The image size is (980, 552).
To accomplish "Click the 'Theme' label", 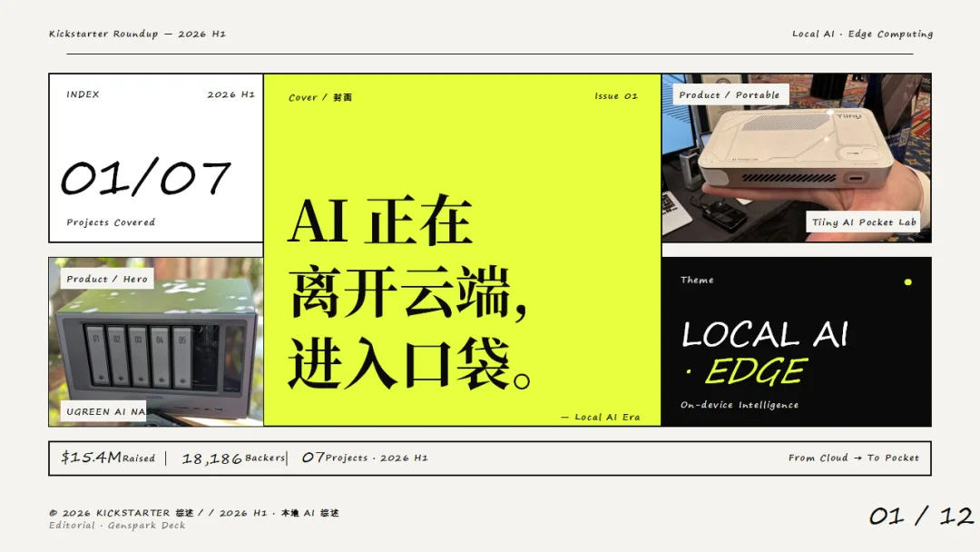I will point(697,280).
